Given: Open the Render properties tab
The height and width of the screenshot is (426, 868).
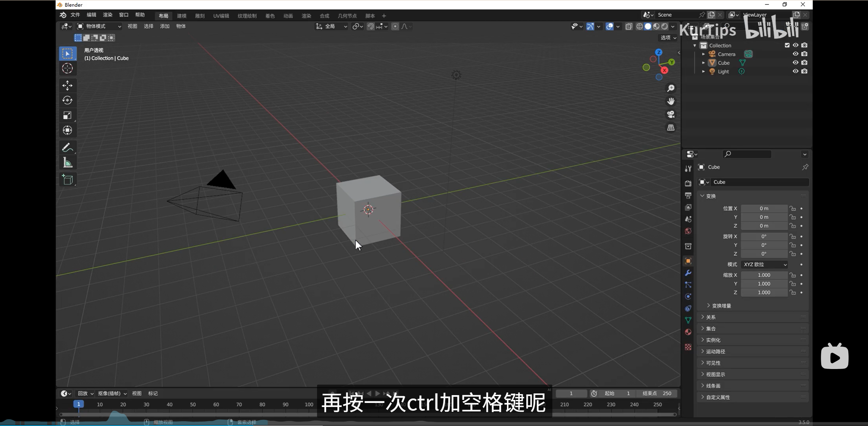Looking at the screenshot, I should point(688,183).
